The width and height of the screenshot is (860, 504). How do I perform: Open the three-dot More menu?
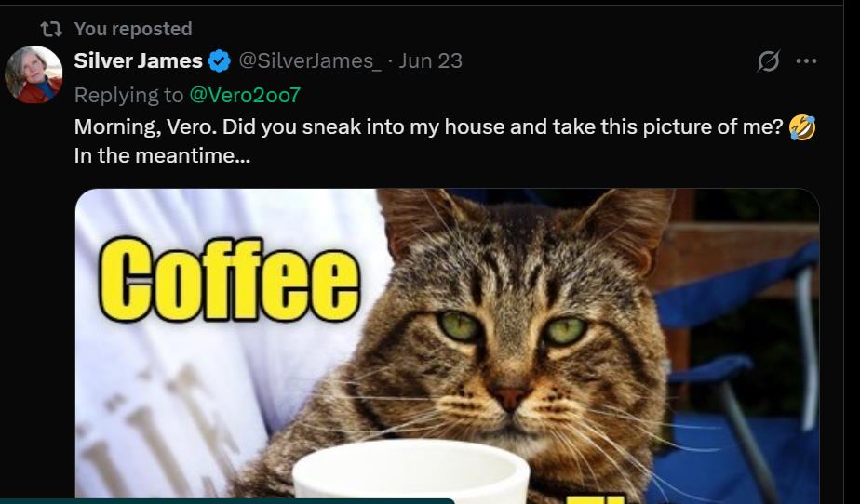coord(806,60)
